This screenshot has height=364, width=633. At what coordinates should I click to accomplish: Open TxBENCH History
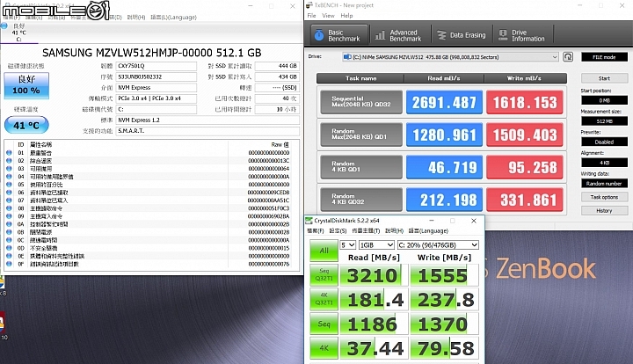pyautogui.click(x=604, y=211)
